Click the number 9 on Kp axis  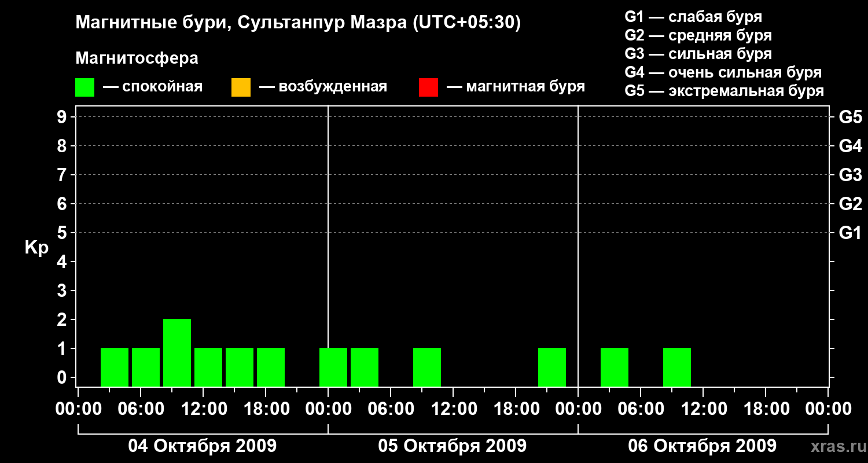(63, 117)
